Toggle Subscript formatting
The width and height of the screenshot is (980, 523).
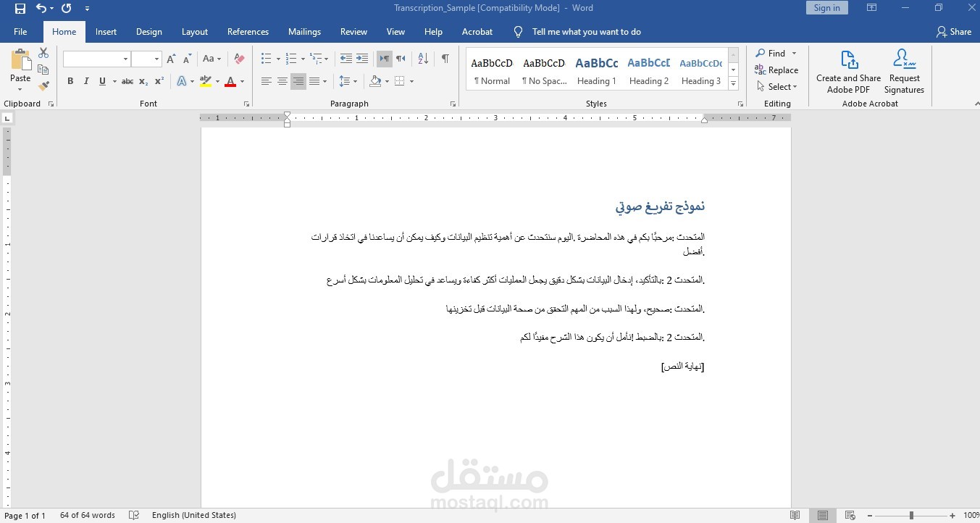pyautogui.click(x=143, y=81)
